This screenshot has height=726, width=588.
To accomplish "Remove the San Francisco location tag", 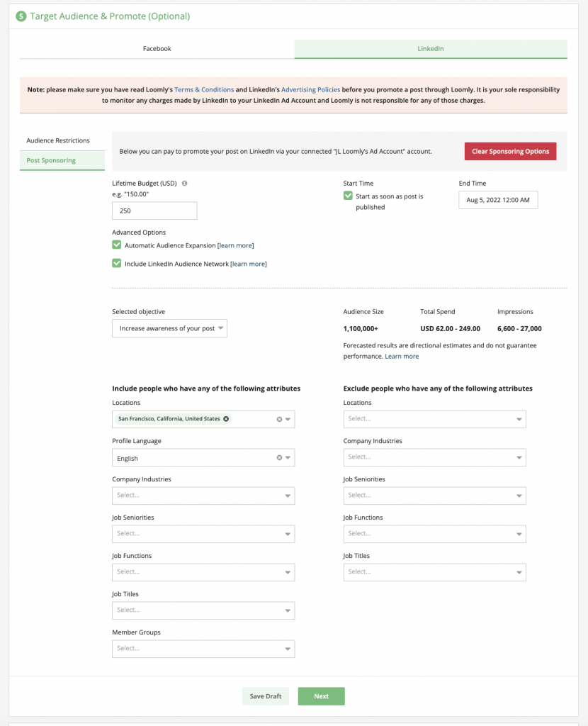I will 226,419.
